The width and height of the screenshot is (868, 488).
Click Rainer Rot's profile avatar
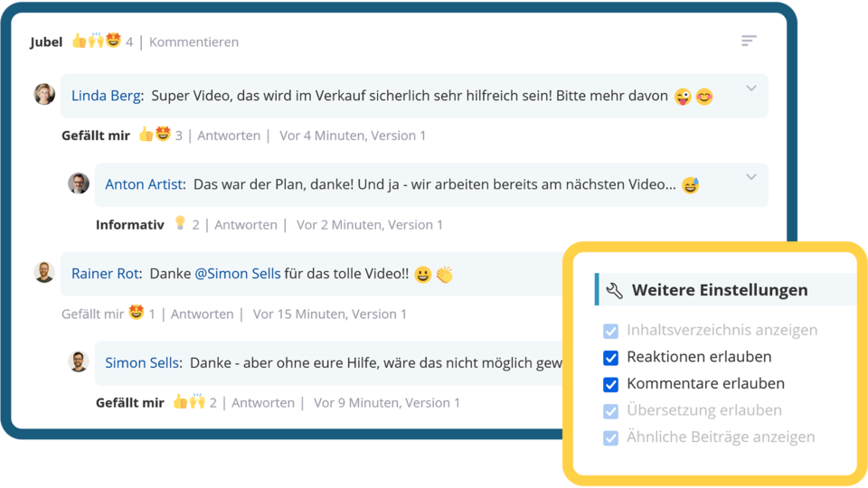44,272
